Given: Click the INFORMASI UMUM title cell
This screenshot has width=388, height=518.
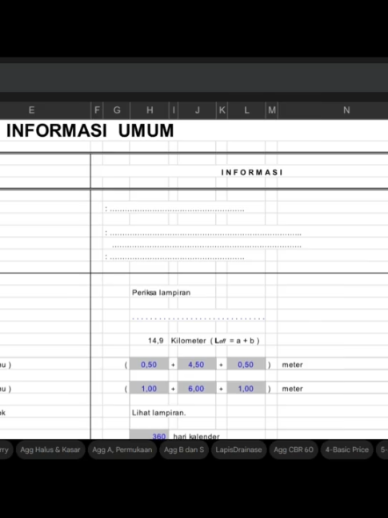Looking at the screenshot, I should pyautogui.click(x=90, y=130).
